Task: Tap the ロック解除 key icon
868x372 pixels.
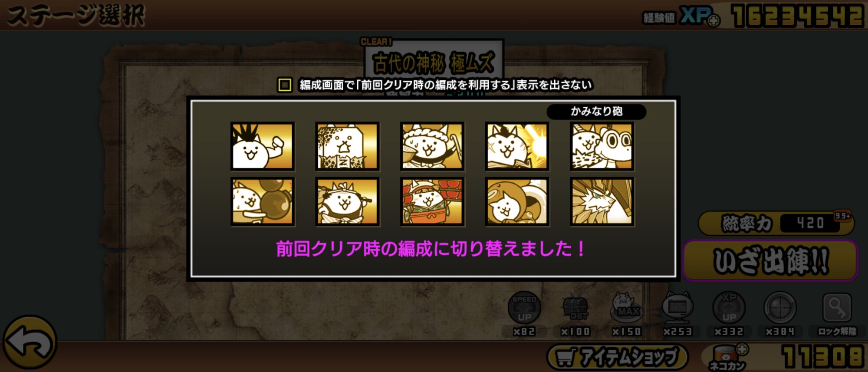Action: pyautogui.click(x=837, y=307)
